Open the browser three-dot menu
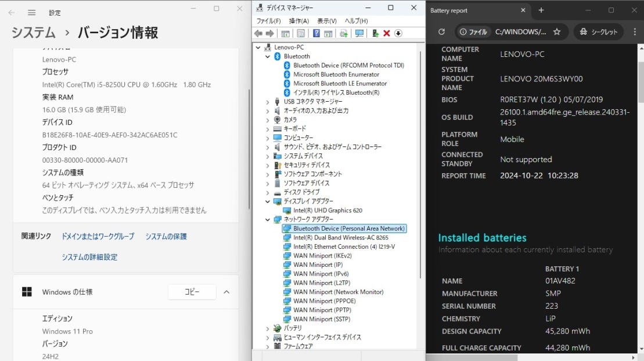This screenshot has width=644, height=361. (635, 31)
